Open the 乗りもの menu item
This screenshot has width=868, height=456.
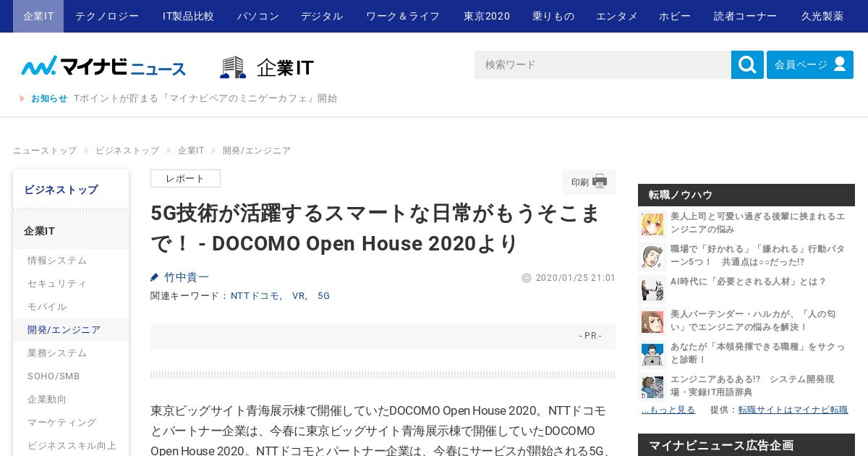coord(553,16)
